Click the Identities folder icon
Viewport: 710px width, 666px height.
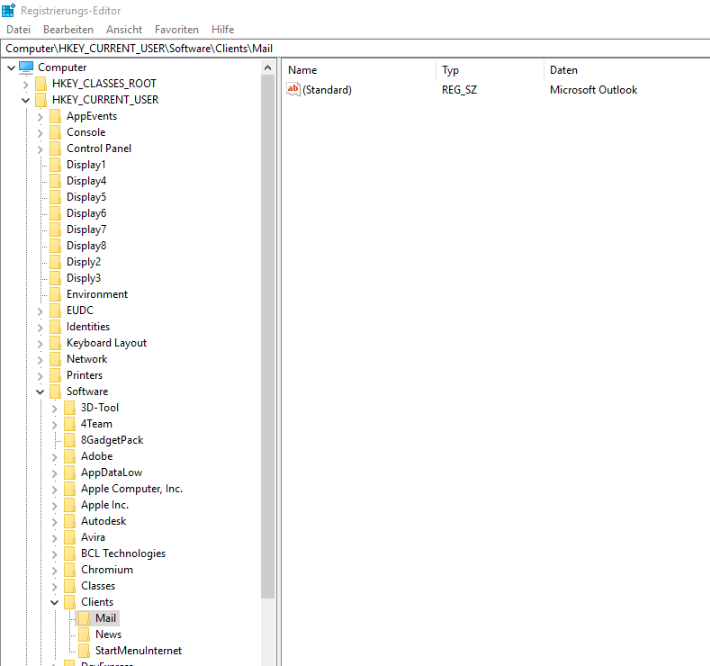tap(55, 327)
